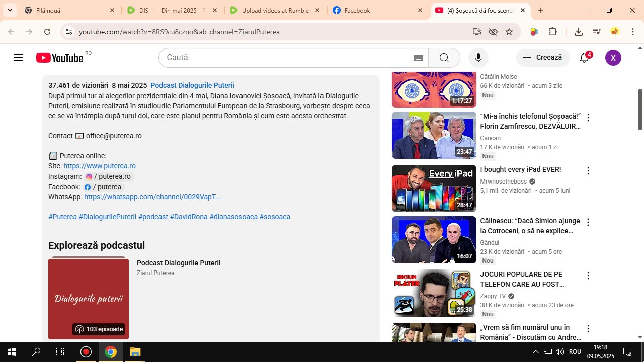Expand the Chrome tab search dropdown
Screen dimensions: 644x362
click(x=10, y=10)
